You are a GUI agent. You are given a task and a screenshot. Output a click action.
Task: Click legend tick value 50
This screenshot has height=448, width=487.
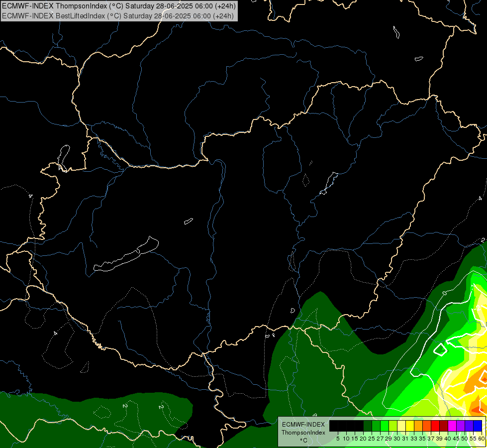point(465,439)
